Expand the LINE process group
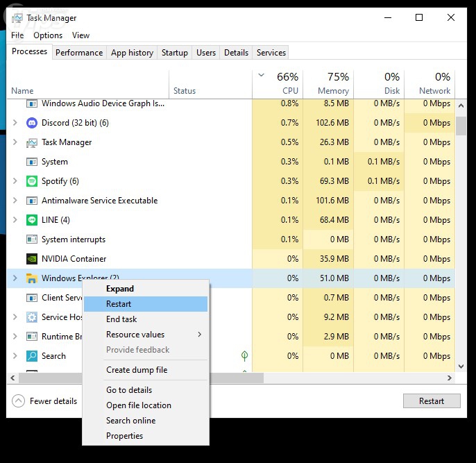The width and height of the screenshot is (476, 463). click(x=15, y=220)
